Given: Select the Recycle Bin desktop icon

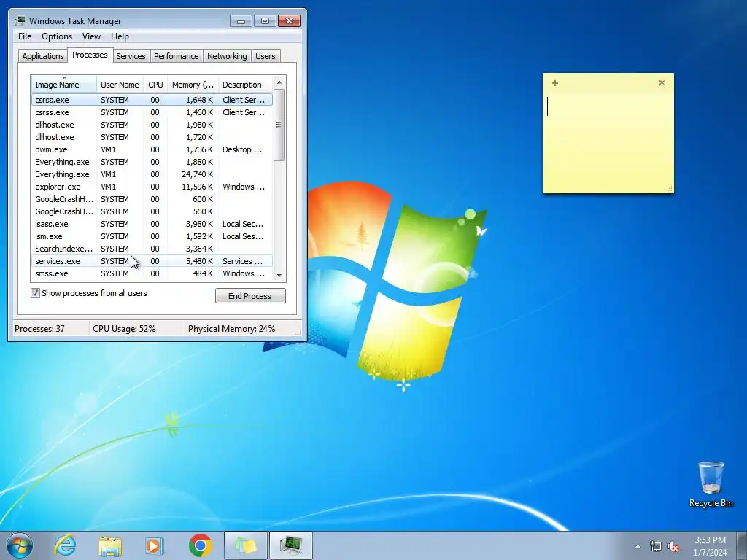Looking at the screenshot, I should (711, 484).
